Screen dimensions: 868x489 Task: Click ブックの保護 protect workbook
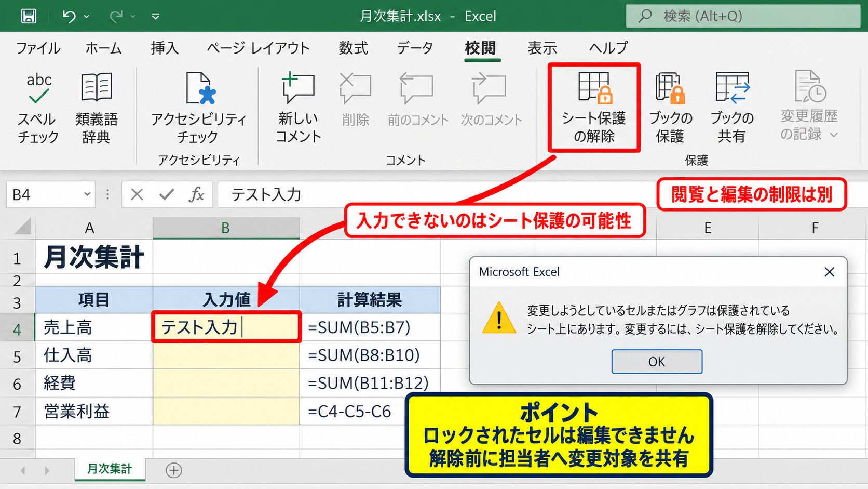click(670, 108)
